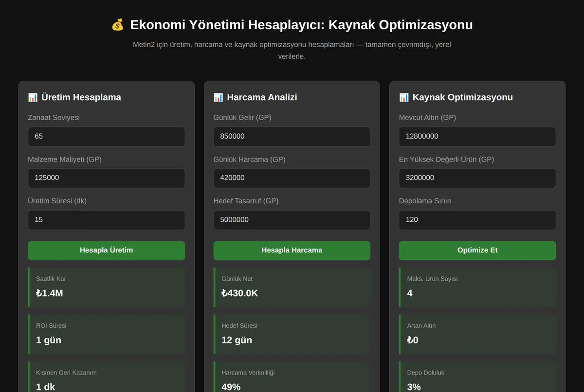Click the chart icon beside Kaynak Optimizasyonu
This screenshot has height=392, width=584.
click(404, 97)
